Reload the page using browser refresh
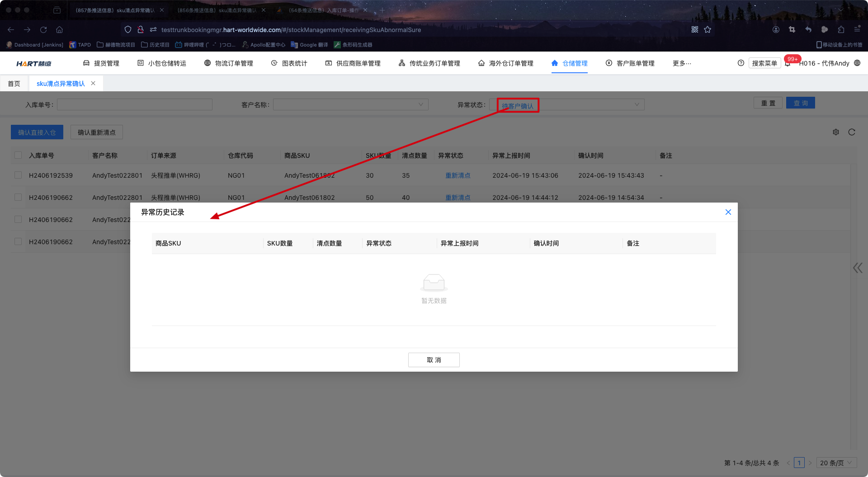This screenshot has width=868, height=477. click(x=43, y=30)
